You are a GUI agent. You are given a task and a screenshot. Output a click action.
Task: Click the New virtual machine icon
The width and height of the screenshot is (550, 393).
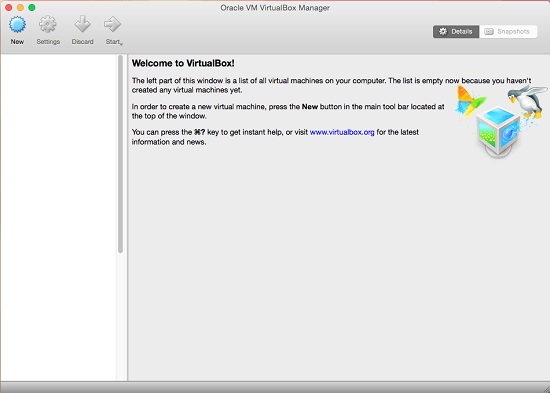tap(17, 25)
